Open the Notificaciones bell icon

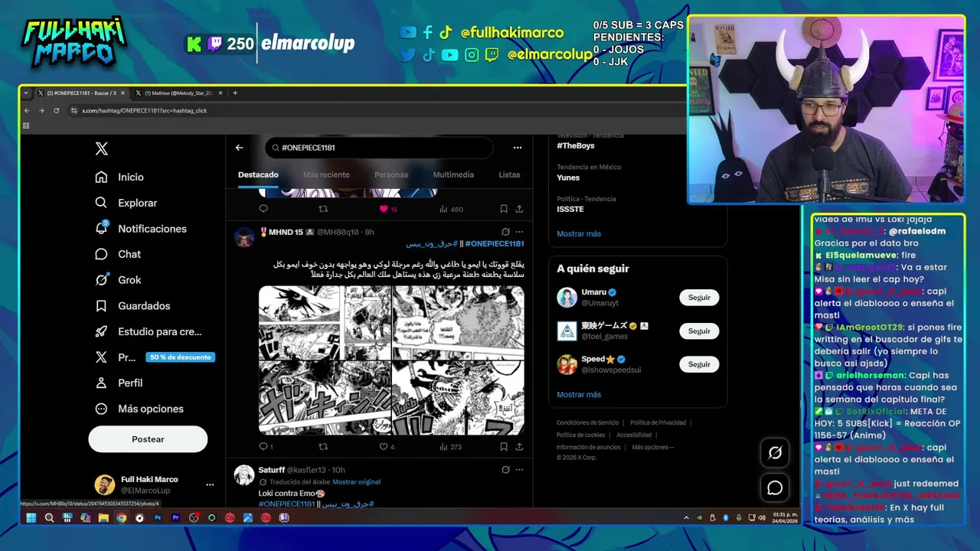(x=101, y=228)
